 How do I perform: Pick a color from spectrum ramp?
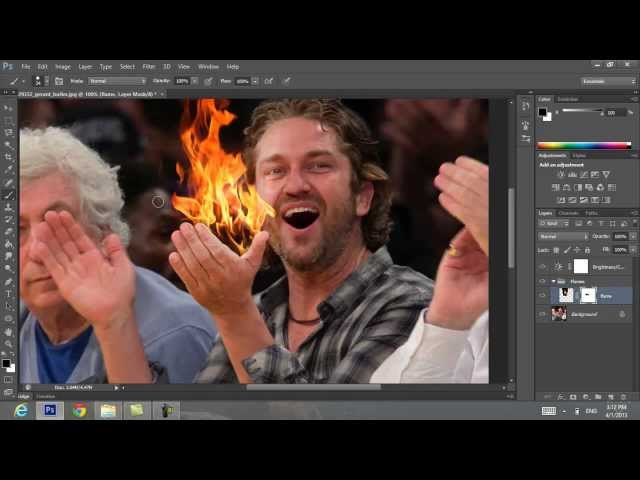(x=584, y=145)
